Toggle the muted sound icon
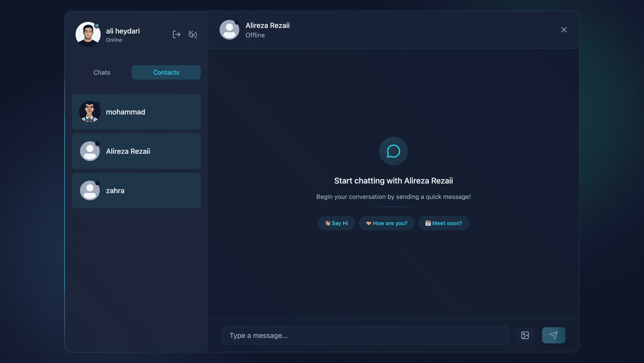Image resolution: width=644 pixels, height=363 pixels. (193, 34)
